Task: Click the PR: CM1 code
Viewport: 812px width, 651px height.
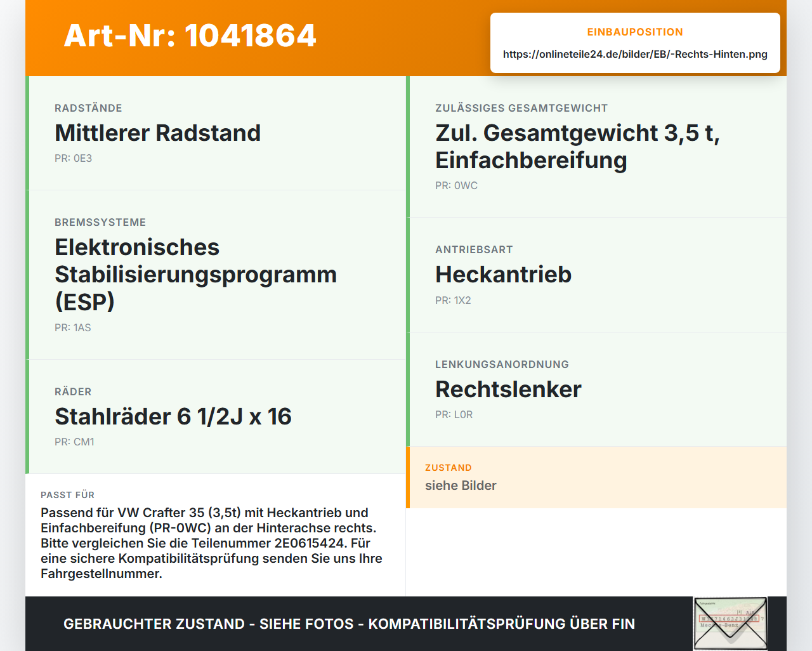Action: click(x=74, y=442)
